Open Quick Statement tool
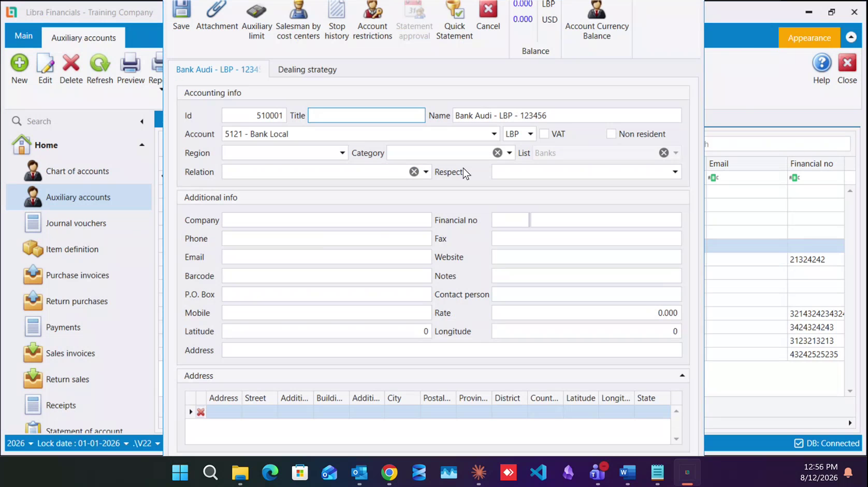 (454, 21)
